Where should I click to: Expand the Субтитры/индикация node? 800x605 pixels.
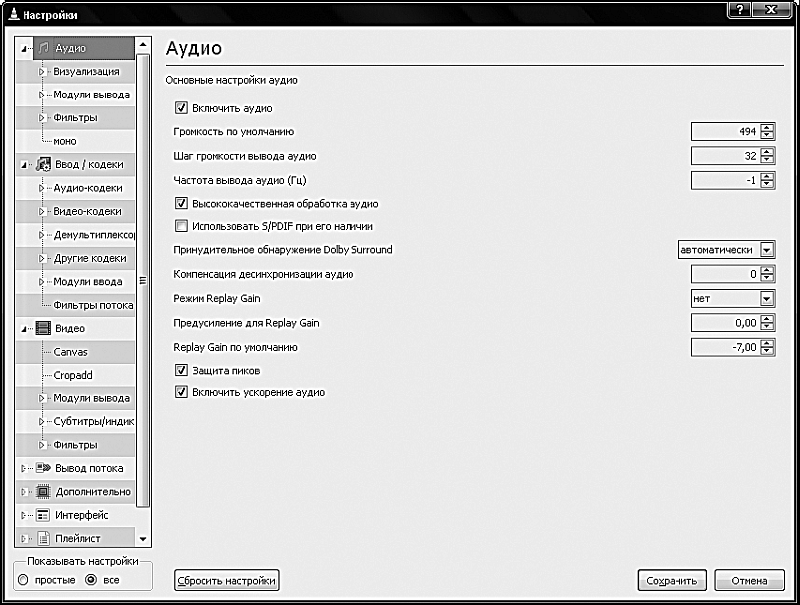(x=42, y=421)
